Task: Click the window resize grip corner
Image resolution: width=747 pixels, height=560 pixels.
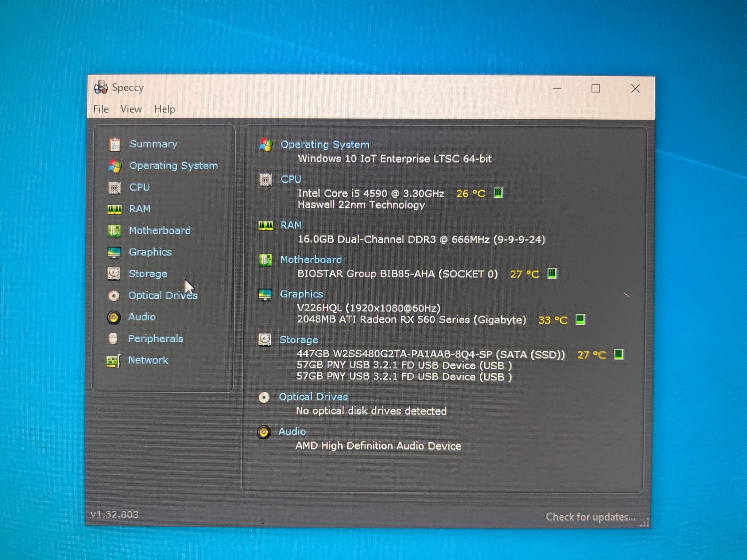Action: pos(644,522)
